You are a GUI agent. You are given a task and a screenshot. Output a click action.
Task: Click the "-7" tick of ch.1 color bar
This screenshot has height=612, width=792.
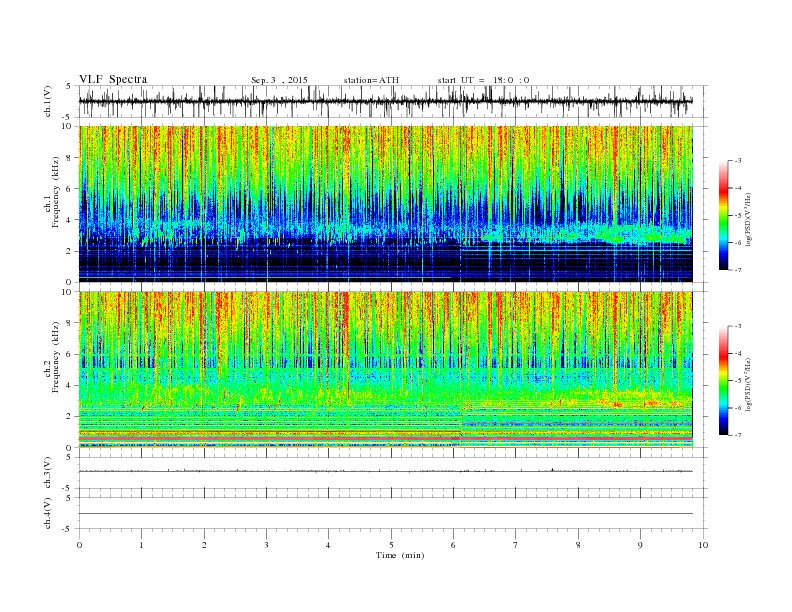click(x=737, y=270)
